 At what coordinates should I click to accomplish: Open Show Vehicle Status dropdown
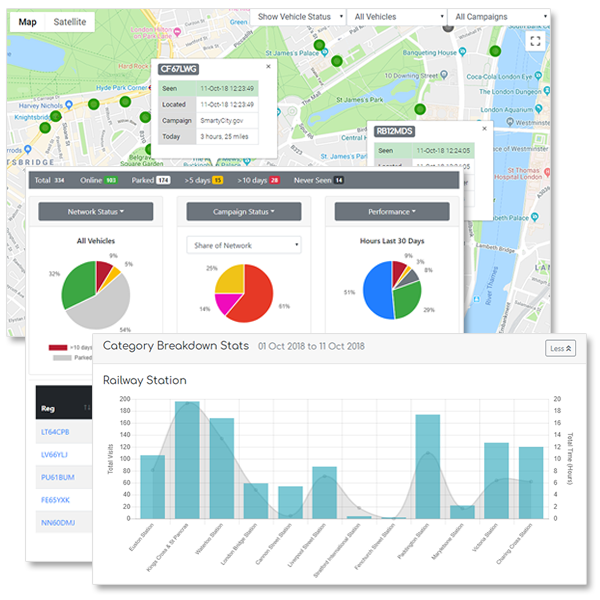click(298, 17)
